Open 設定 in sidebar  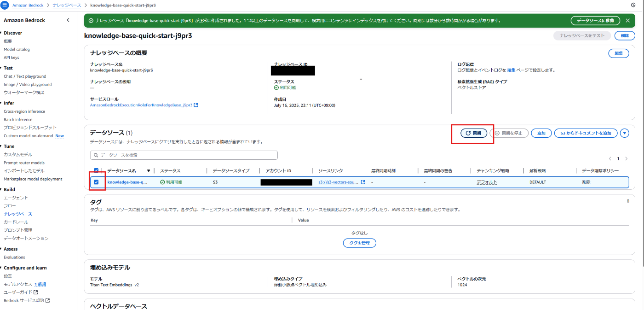(x=8, y=276)
